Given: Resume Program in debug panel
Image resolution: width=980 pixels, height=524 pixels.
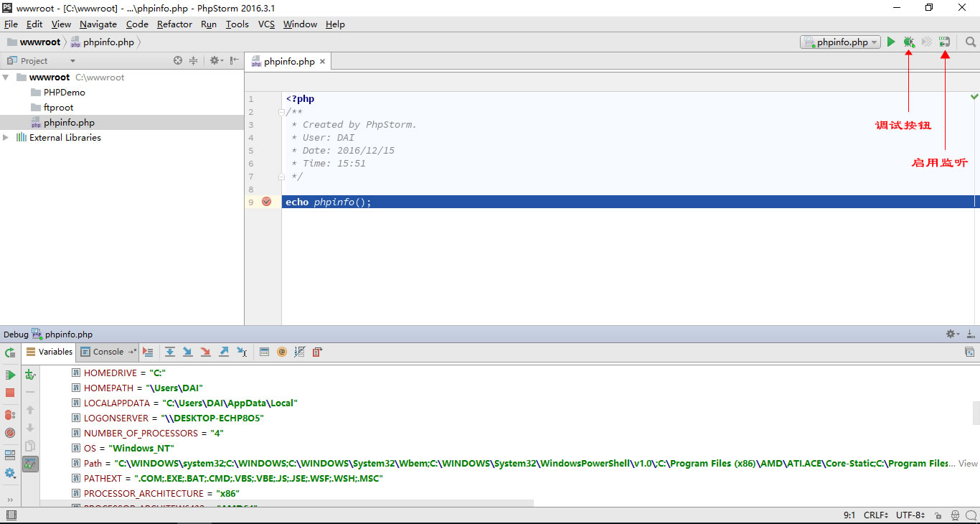Looking at the screenshot, I should (10, 375).
